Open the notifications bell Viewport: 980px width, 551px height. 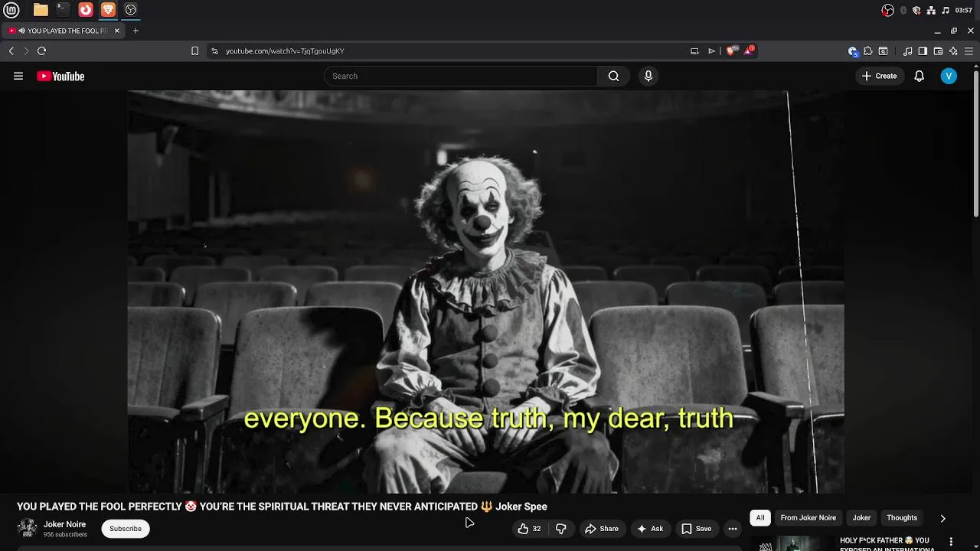[x=920, y=76]
